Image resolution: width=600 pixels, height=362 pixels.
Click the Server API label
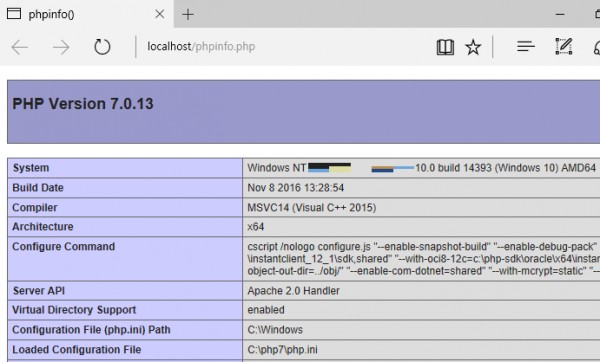coord(39,290)
